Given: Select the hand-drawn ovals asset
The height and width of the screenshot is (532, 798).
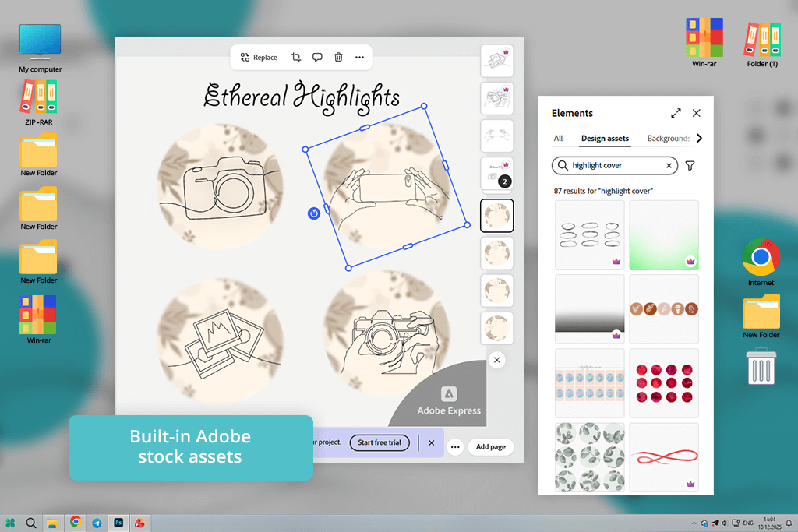Looking at the screenshot, I should click(x=589, y=234).
